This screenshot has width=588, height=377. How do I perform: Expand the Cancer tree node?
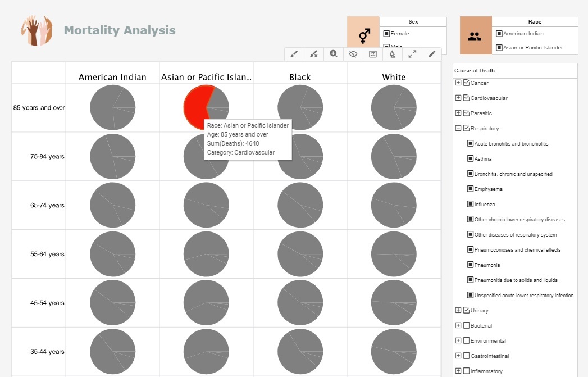[458, 83]
